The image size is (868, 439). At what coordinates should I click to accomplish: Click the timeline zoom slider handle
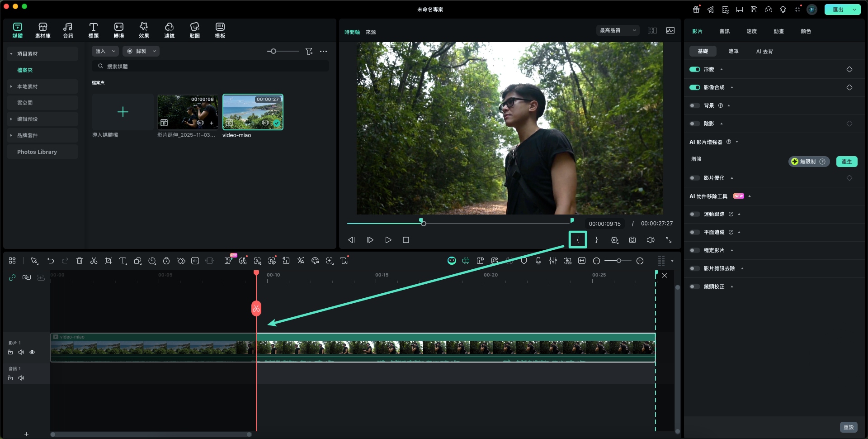[x=618, y=261]
